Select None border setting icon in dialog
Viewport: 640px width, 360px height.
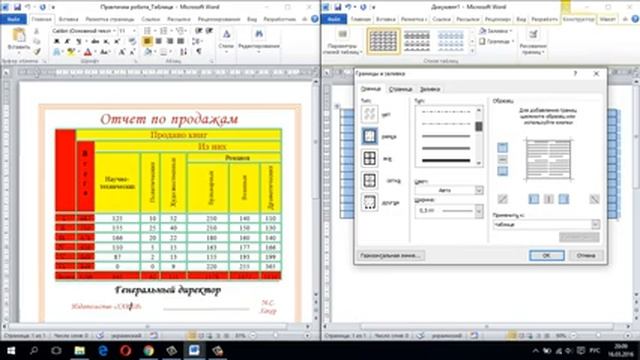[369, 114]
